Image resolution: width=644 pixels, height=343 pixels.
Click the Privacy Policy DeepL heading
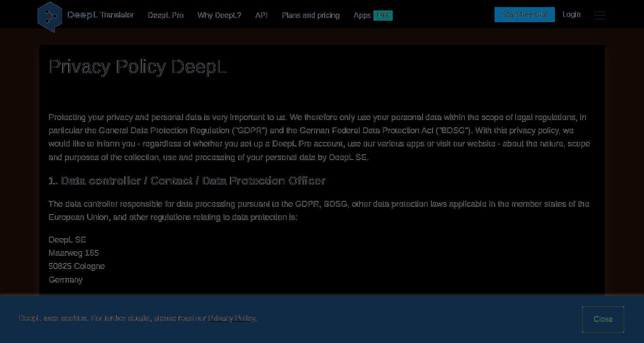(x=138, y=66)
